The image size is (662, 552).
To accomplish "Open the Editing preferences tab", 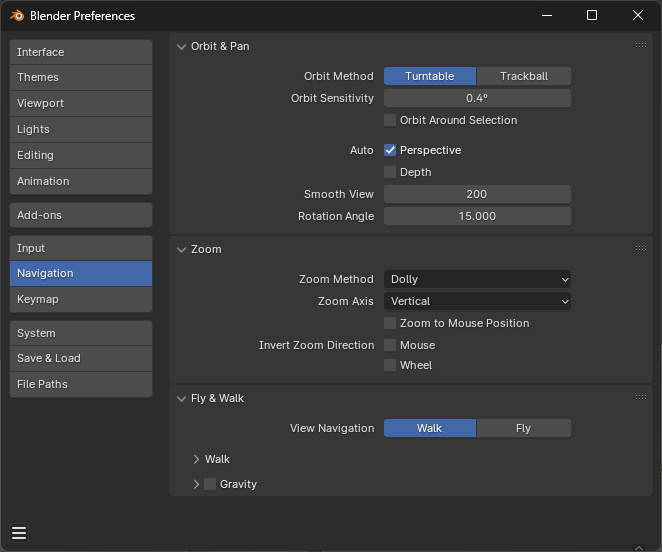I will tap(81, 155).
